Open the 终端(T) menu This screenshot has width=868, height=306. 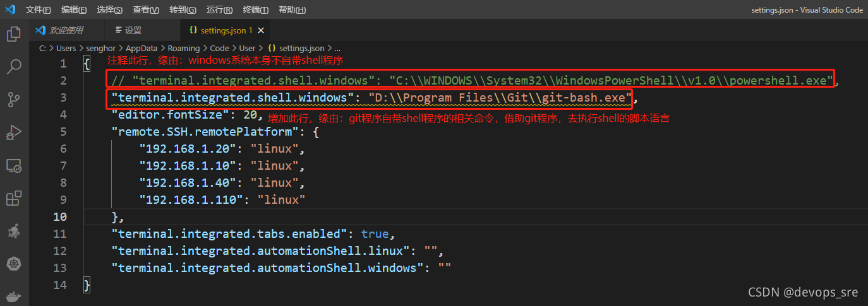(255, 10)
